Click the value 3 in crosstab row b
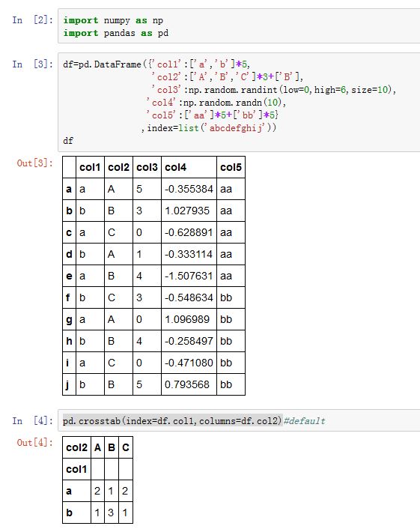Image resolution: width=420 pixels, height=529 pixels. click(111, 513)
